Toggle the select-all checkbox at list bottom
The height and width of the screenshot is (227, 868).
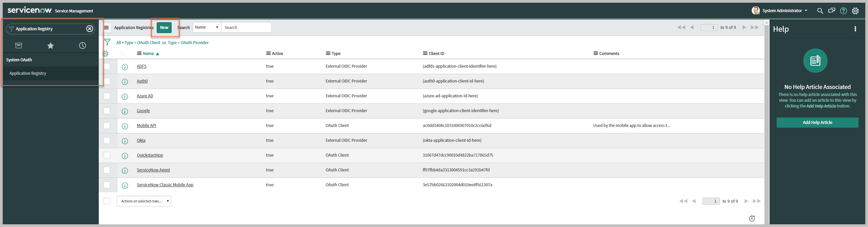pos(107,201)
